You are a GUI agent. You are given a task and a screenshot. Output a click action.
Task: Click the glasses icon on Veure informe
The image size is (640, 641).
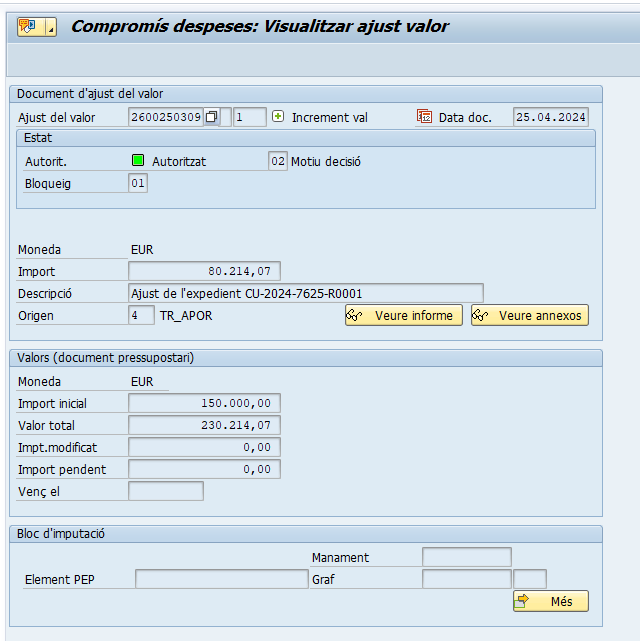point(354,316)
